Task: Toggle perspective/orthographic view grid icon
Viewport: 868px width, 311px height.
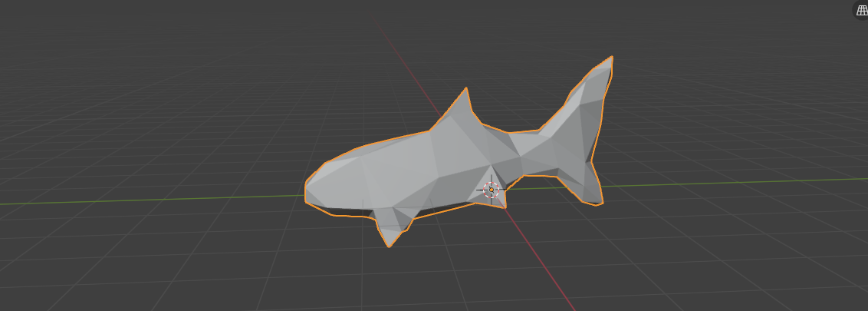Action: [861, 11]
